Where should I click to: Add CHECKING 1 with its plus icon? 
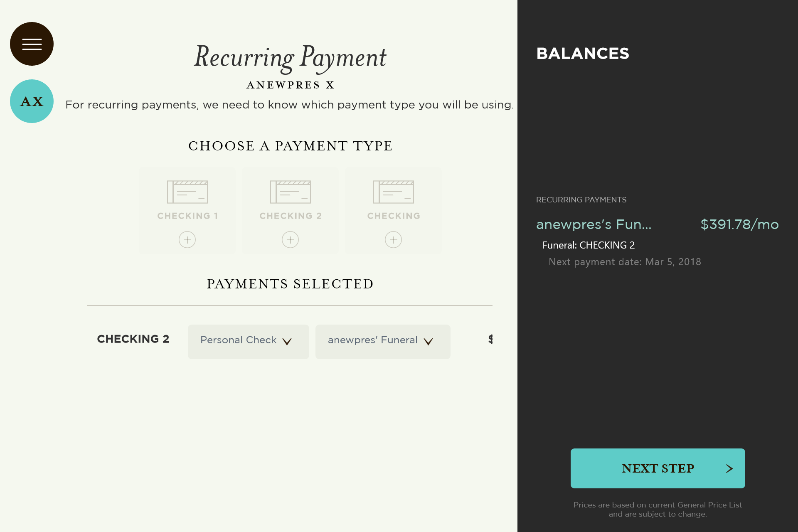pos(187,240)
